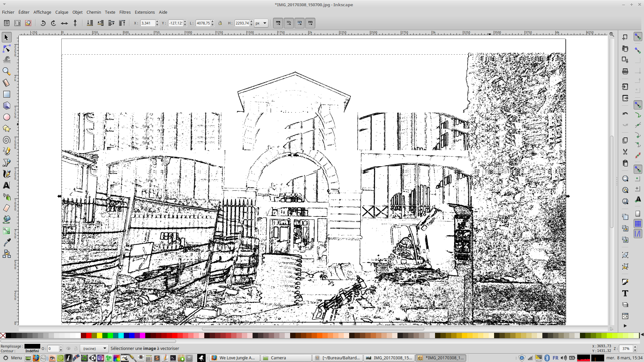This screenshot has width=644, height=362.
Task: Pick the Rectangle drawing tool
Action: (x=6, y=94)
